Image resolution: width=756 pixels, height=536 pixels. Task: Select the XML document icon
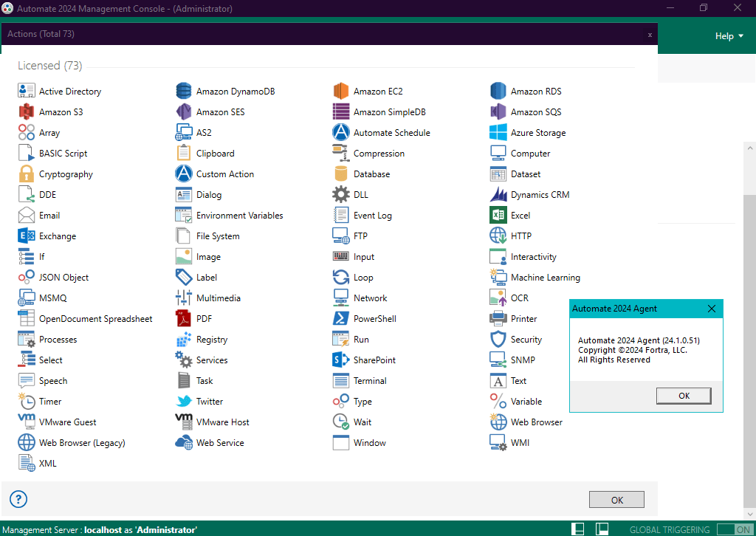click(26, 463)
